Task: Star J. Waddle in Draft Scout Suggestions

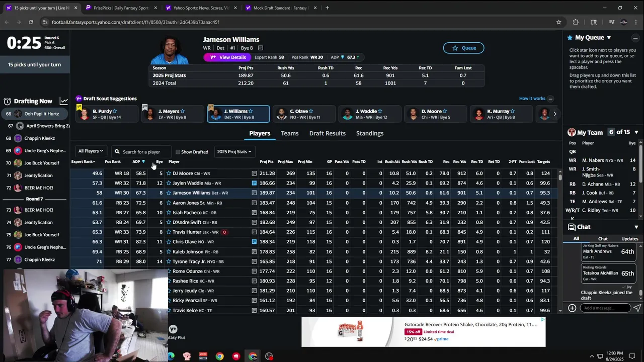Action: 380,111
